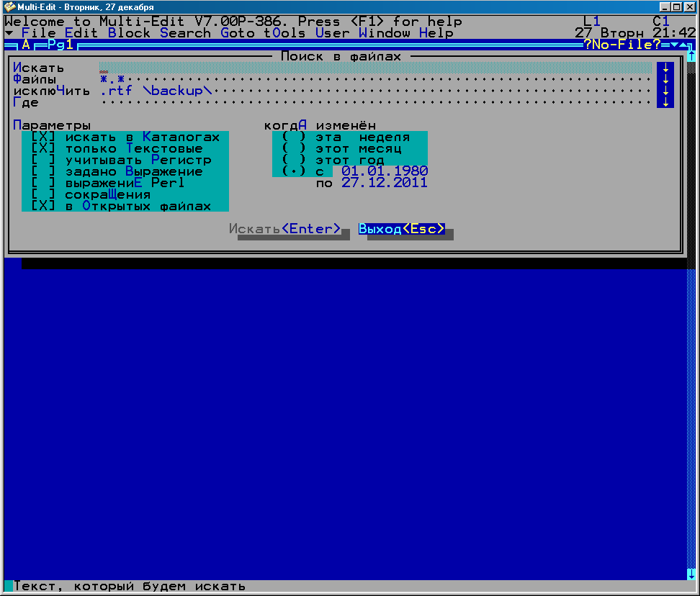The height and width of the screenshot is (596, 700).
Task: Open the system menu triangle left of File
Action: click(x=9, y=33)
